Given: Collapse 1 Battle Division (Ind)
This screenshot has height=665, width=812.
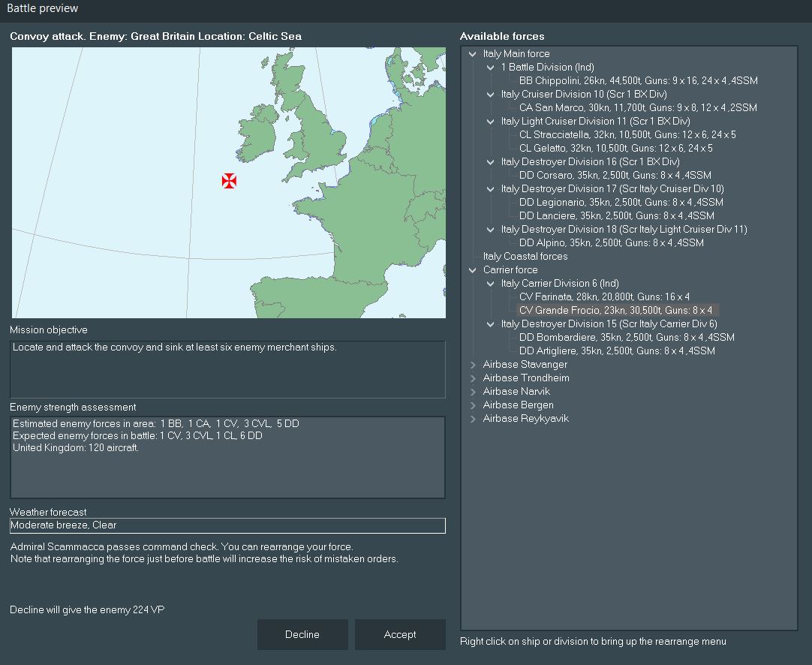Looking at the screenshot, I should click(490, 68).
